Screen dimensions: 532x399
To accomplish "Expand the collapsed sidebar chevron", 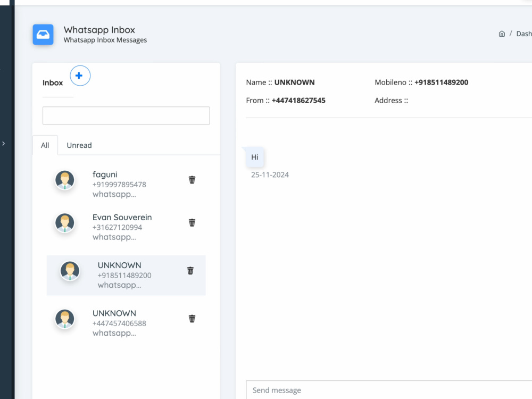I will pyautogui.click(x=3, y=144).
